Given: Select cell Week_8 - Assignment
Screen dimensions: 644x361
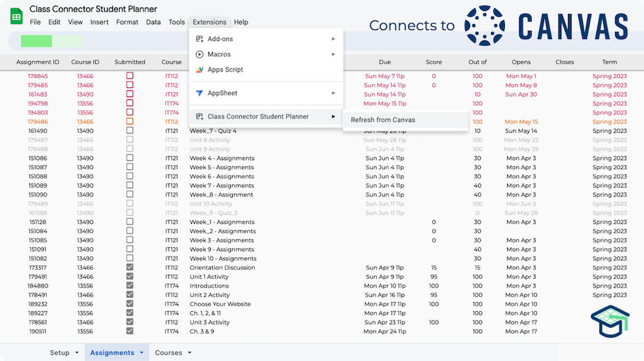Looking at the screenshot, I should tap(221, 195).
